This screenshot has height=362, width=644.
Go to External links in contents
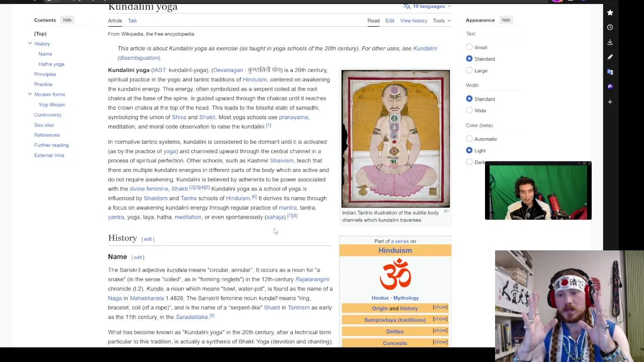(49, 155)
